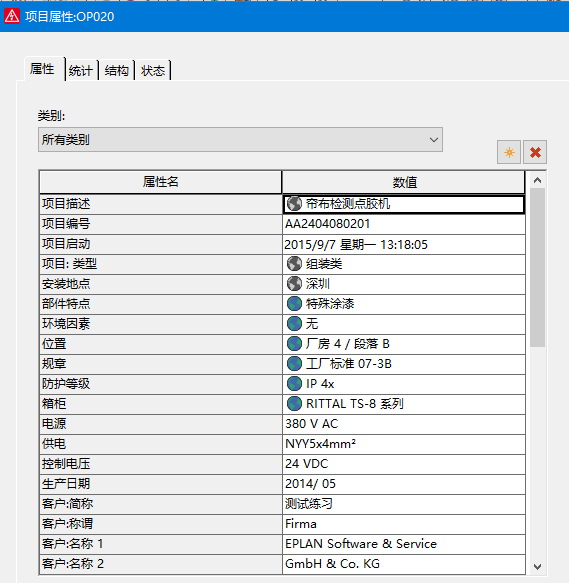Click globe icon beside IP 4x
This screenshot has width=569, height=583.
click(294, 384)
